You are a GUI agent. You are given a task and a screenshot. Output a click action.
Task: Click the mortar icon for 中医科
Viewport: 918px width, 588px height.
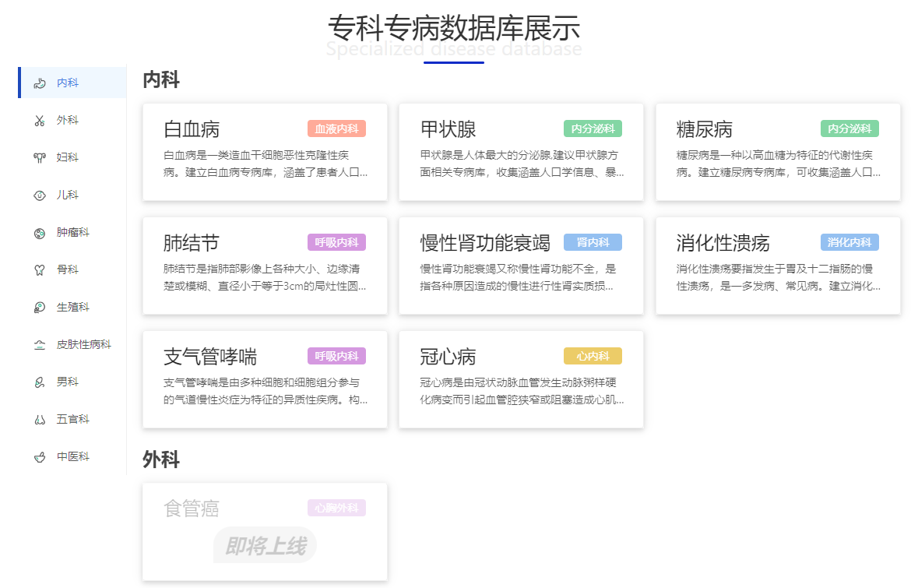(x=40, y=456)
